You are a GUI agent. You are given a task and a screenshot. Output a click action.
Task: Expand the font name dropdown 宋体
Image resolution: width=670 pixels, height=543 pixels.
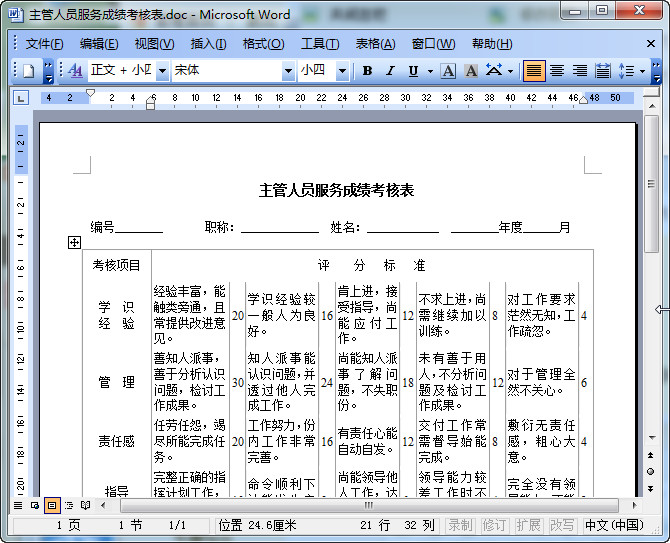(288, 71)
